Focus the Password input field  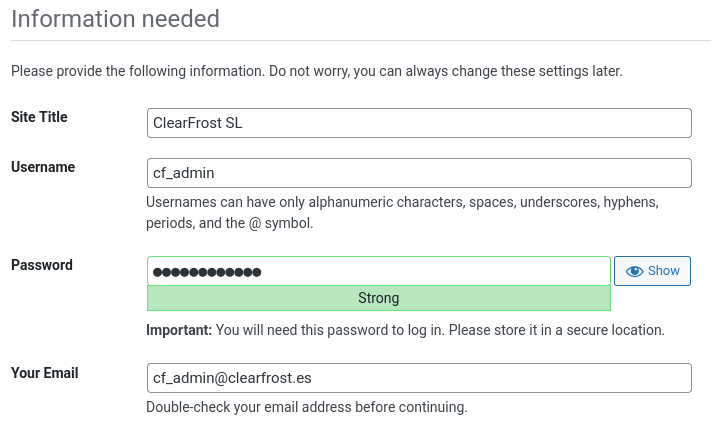pos(378,271)
